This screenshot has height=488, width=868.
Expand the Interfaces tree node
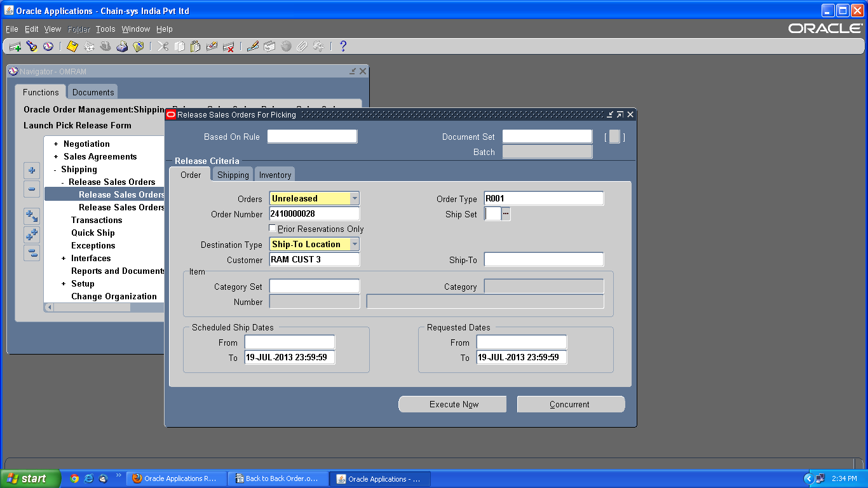[64, 259]
